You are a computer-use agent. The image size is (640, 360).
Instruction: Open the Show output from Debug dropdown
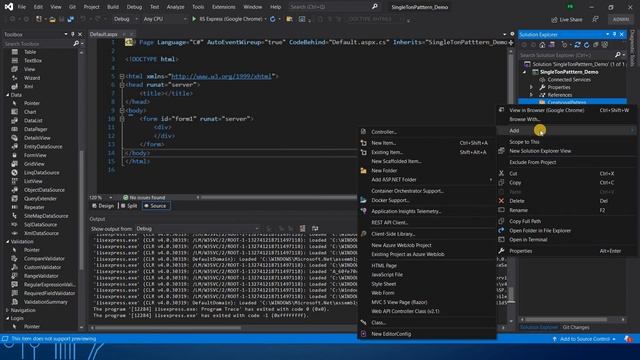[198, 229]
